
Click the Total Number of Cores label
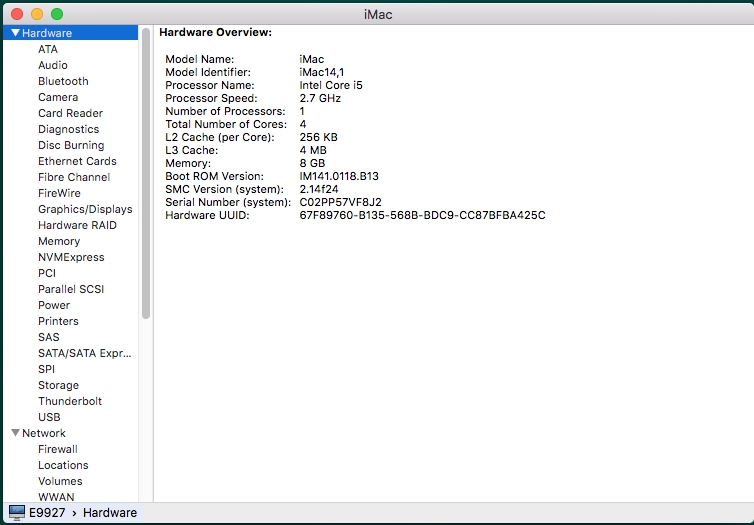tap(226, 124)
